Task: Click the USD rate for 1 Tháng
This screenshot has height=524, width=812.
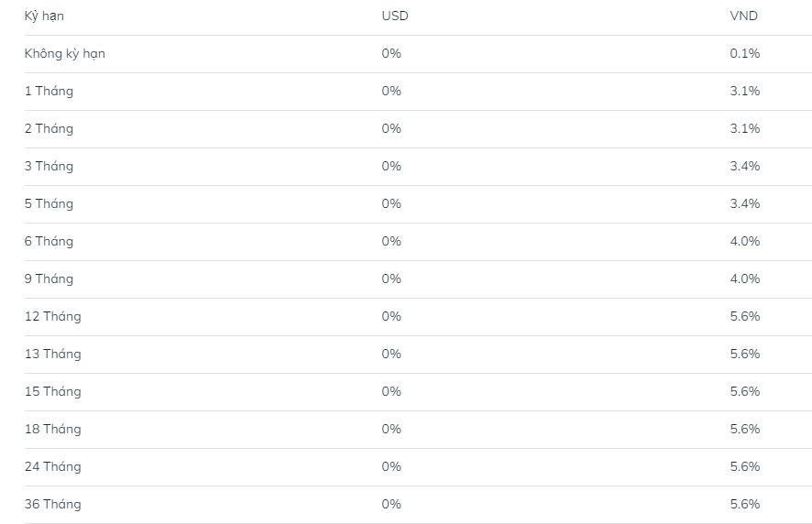Action: pos(391,92)
